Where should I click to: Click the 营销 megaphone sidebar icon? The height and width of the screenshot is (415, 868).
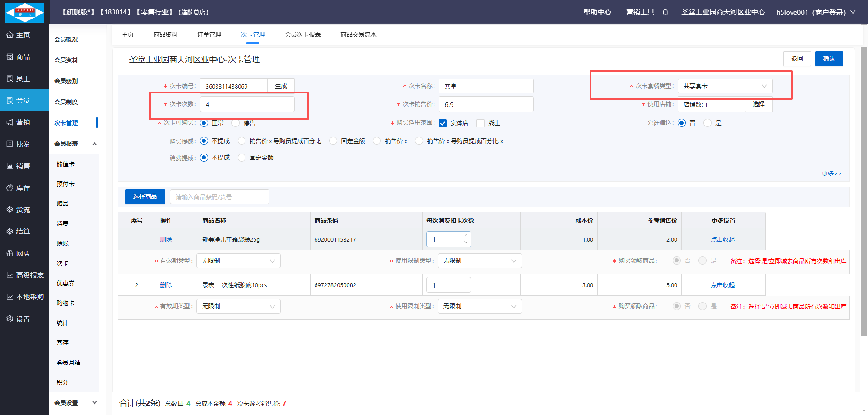10,122
